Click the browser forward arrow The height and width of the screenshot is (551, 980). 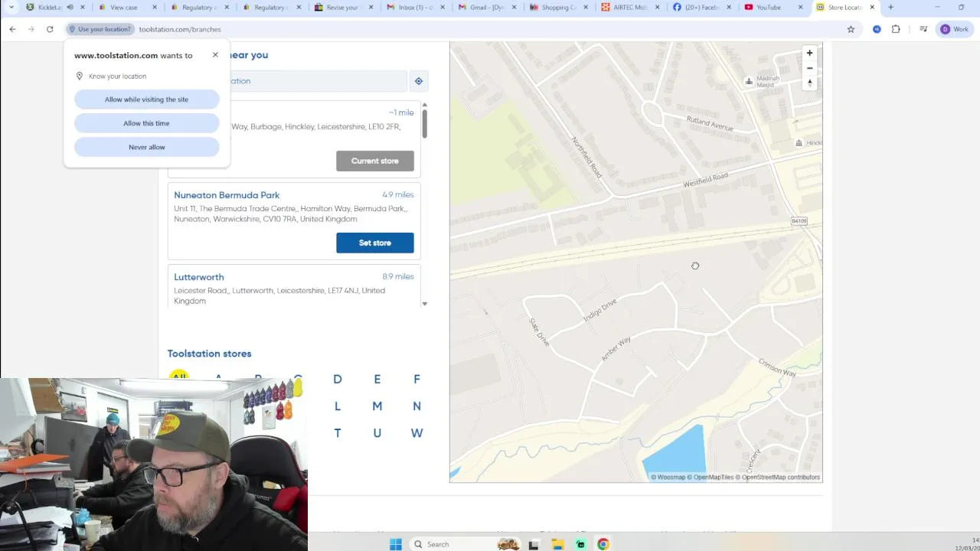tap(31, 29)
